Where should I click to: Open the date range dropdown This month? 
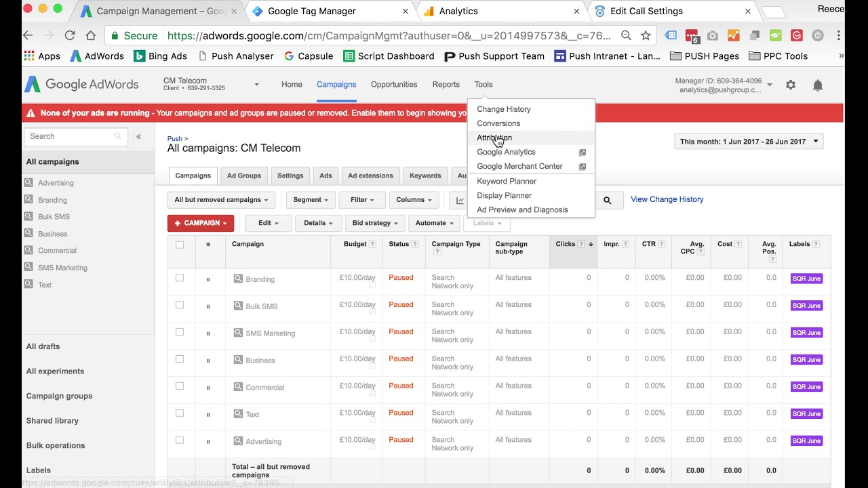point(749,142)
